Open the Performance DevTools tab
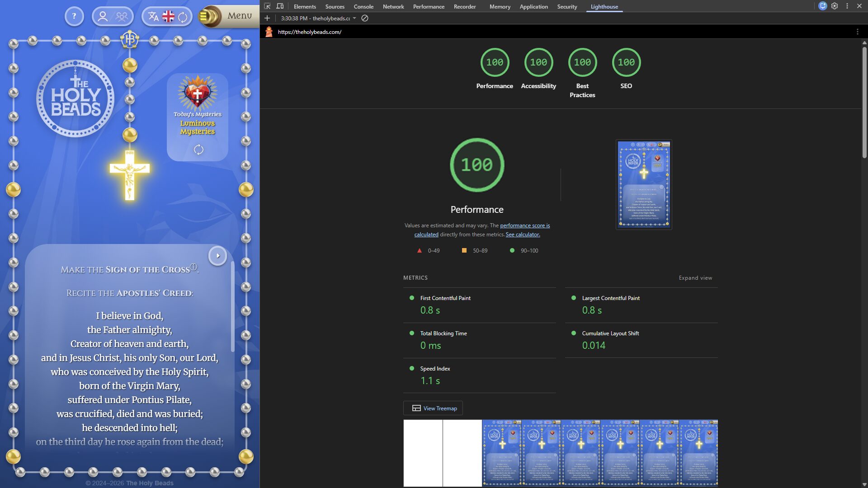 pos(429,7)
